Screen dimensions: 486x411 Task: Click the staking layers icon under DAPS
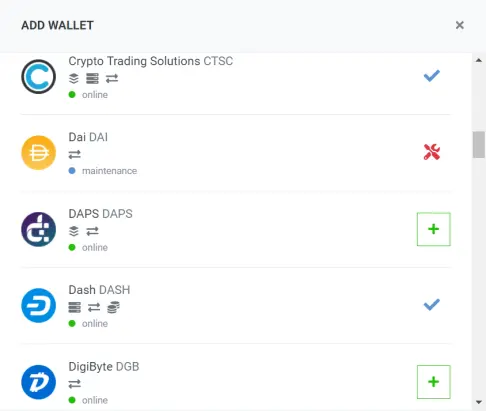[74, 231]
